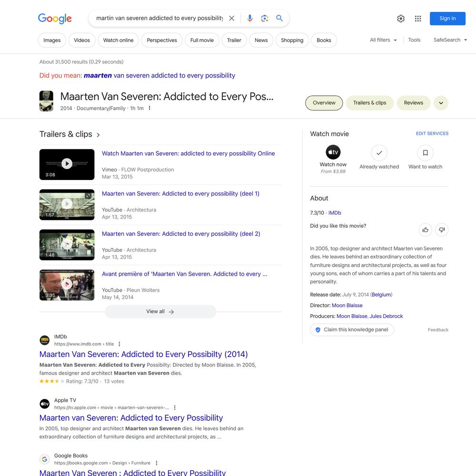Start voice search with microphone icon

click(250, 18)
